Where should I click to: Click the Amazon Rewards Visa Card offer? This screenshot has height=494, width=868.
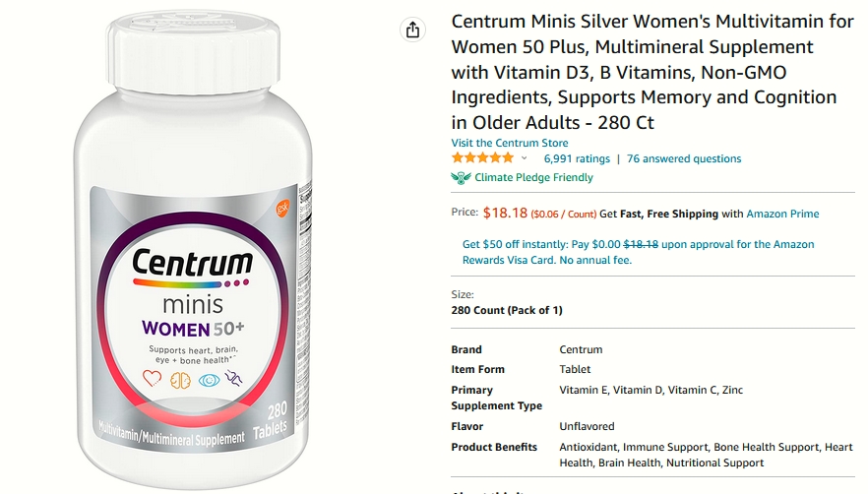[639, 252]
